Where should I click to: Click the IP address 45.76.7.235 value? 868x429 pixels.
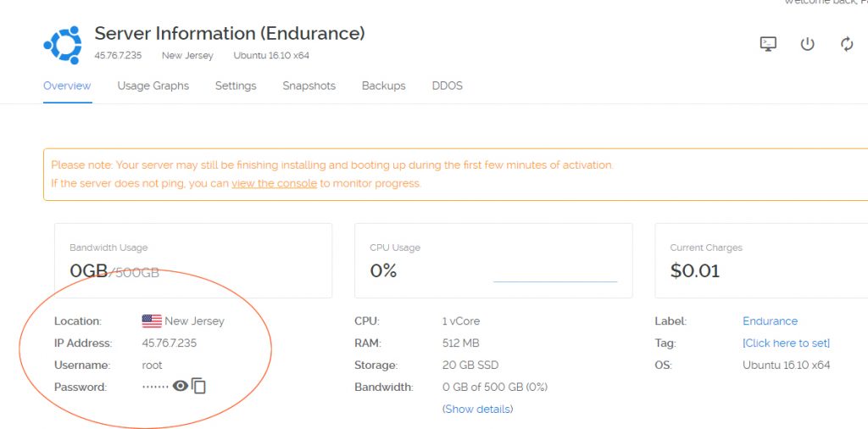(170, 343)
